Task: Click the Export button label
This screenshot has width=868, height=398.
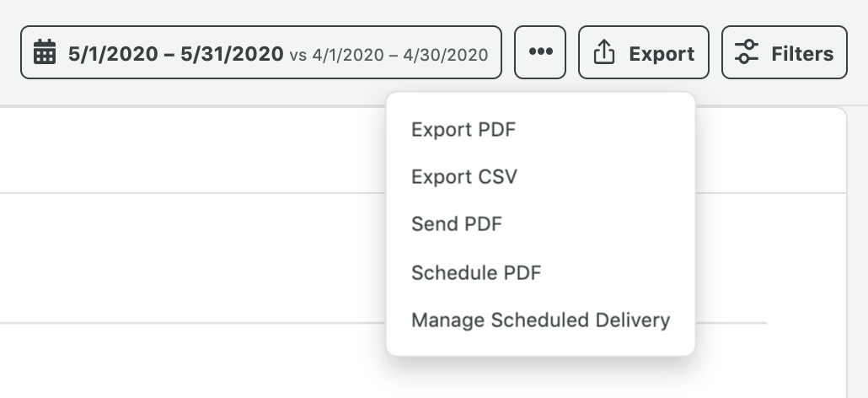Action: coord(662,54)
